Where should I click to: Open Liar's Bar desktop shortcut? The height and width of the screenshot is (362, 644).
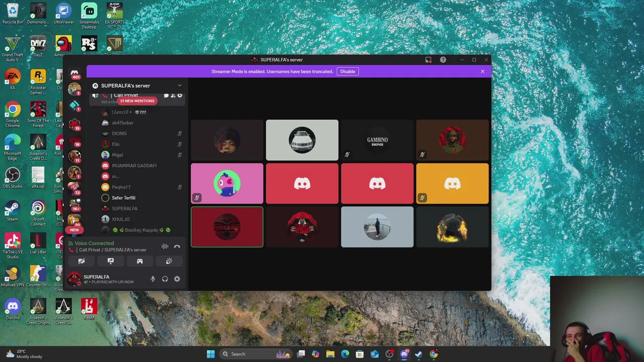pyautogui.click(x=38, y=244)
